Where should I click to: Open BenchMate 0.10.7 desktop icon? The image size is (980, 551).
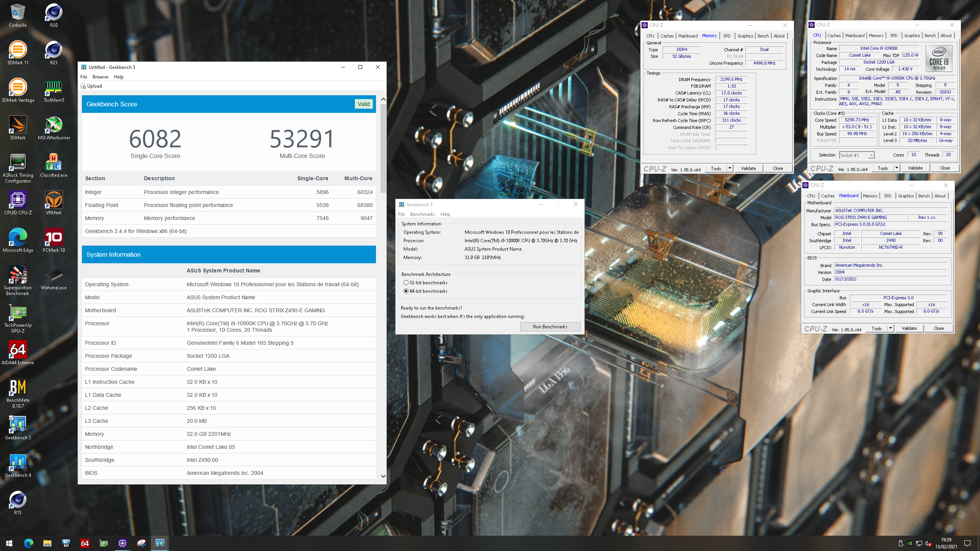coord(18,393)
